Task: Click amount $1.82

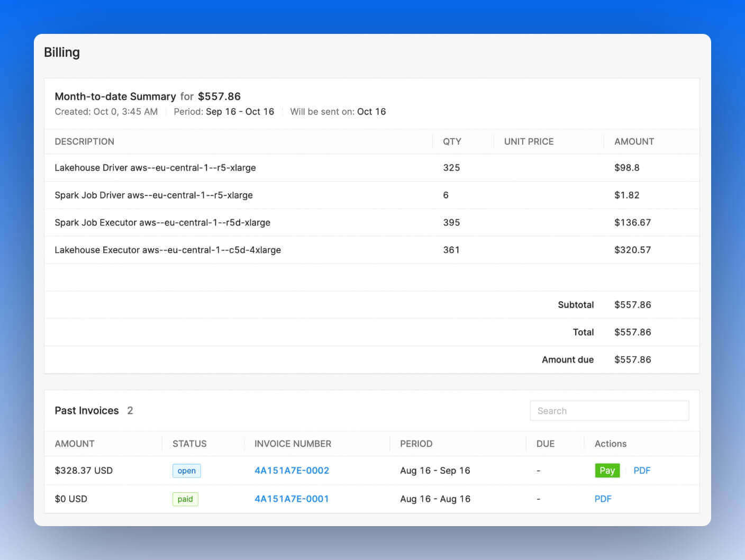Action: click(x=627, y=195)
